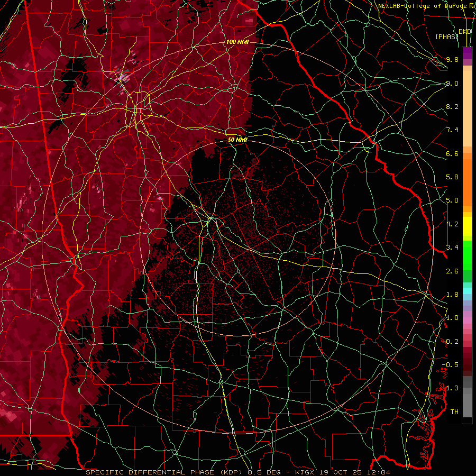Click the 7.4 scale value

pos(452,130)
